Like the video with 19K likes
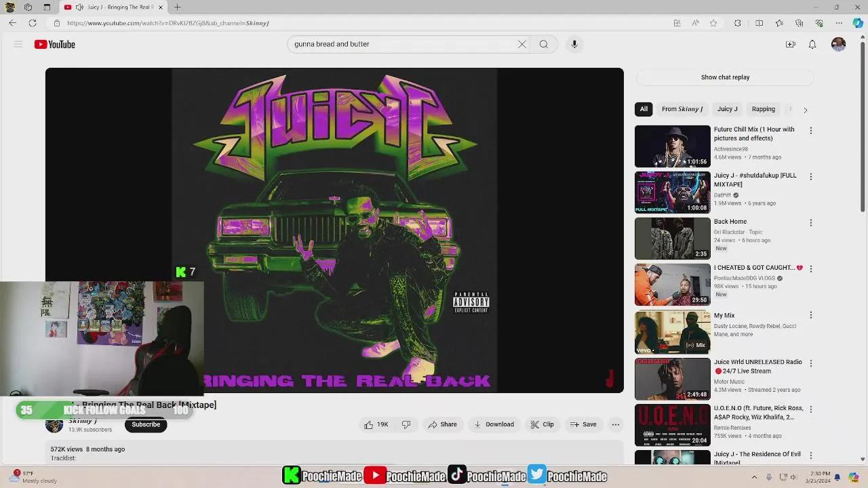This screenshot has width=868, height=488. (x=376, y=424)
